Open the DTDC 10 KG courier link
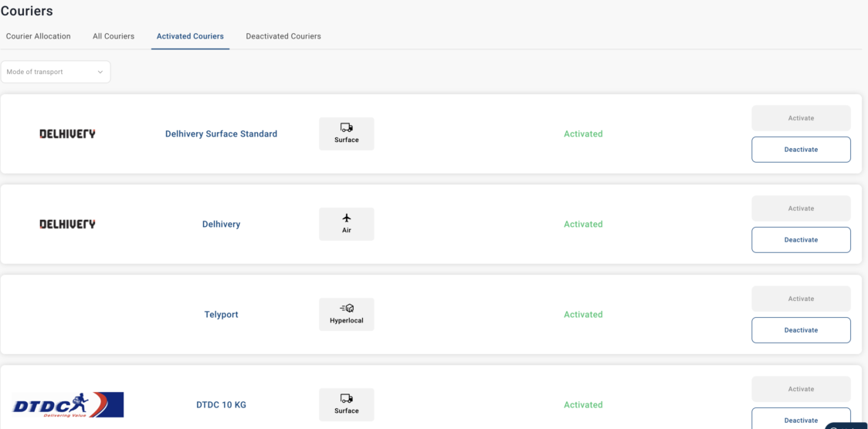Image resolution: width=868 pixels, height=429 pixels. [x=222, y=404]
